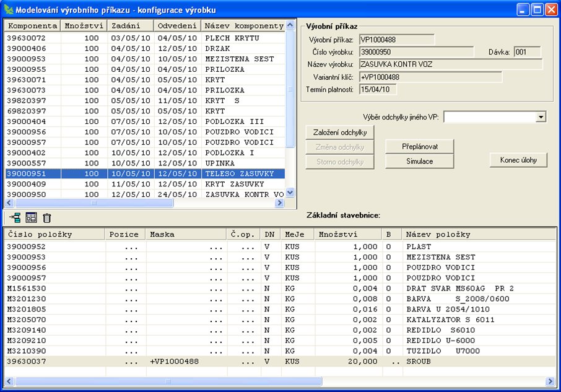The width and height of the screenshot is (561, 392).
Task: Click the Komponenta column header
Action: click(33, 26)
